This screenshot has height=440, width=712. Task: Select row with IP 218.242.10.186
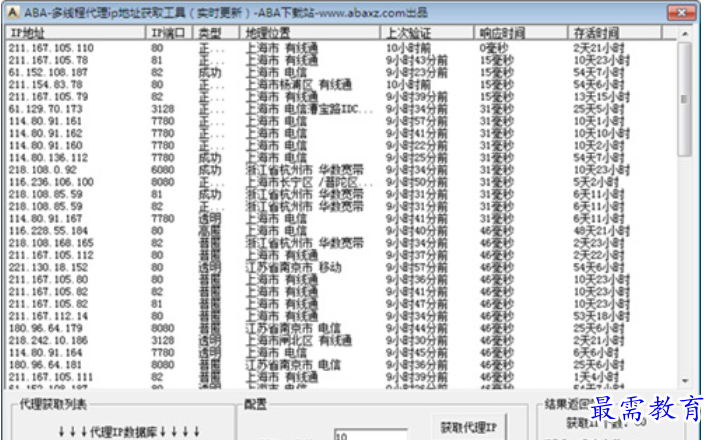[341, 341]
